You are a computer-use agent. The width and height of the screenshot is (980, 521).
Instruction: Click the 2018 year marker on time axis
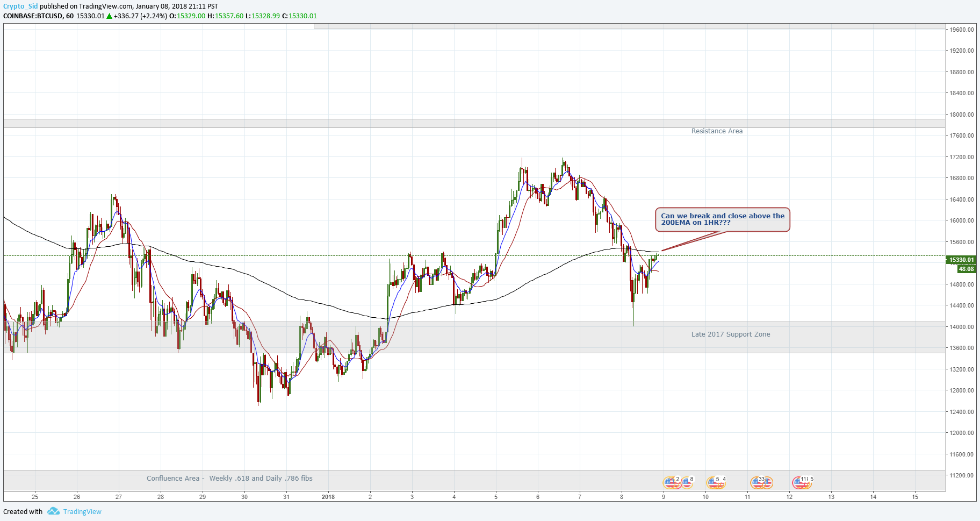coord(328,497)
